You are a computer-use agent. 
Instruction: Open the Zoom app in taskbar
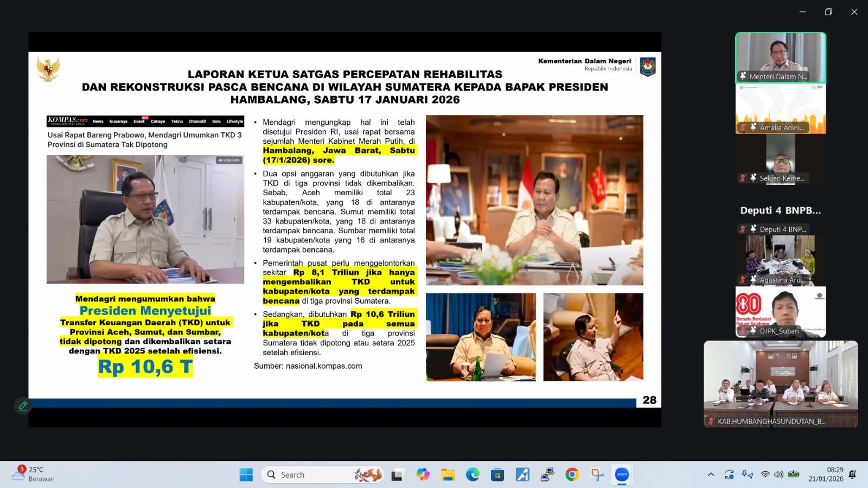pos(622,474)
